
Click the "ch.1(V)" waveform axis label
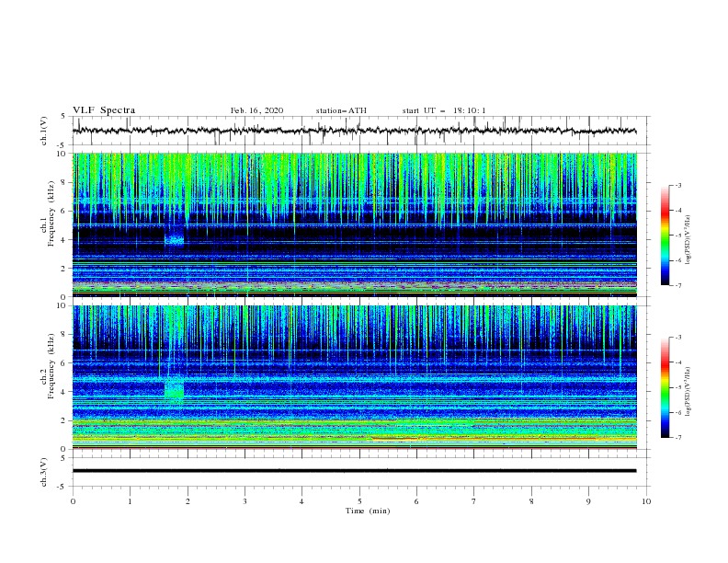point(44,131)
